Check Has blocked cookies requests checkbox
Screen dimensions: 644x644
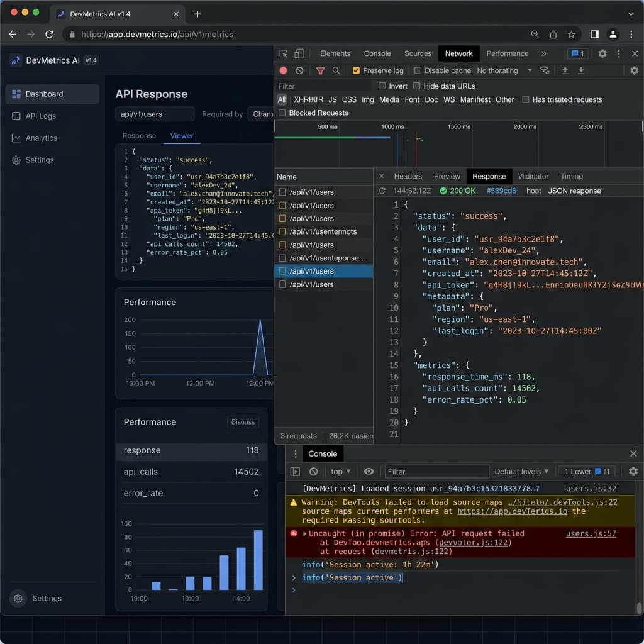pos(525,99)
